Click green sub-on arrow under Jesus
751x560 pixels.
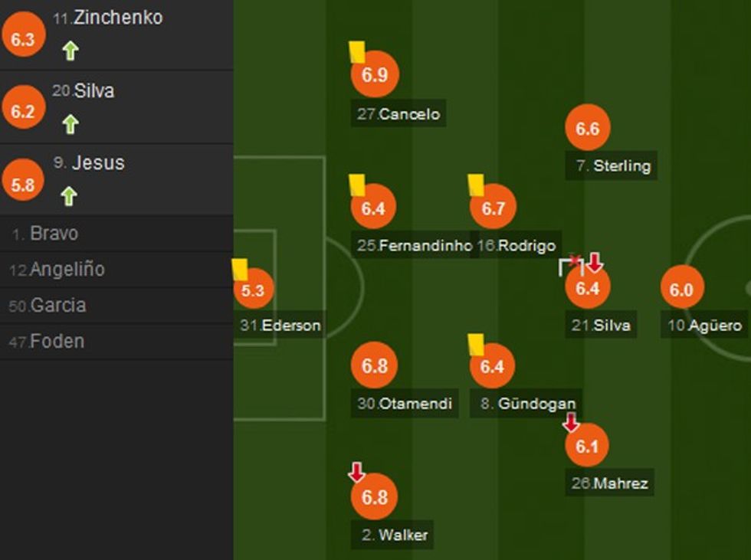[x=69, y=197]
